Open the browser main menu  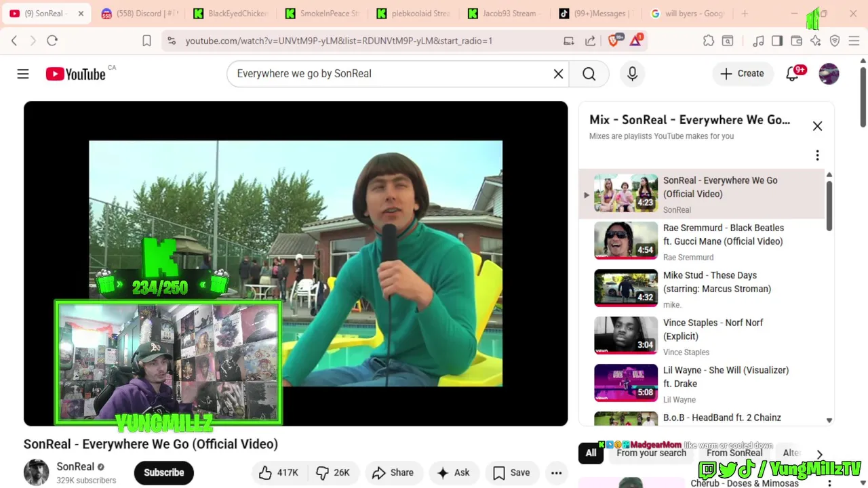click(854, 41)
